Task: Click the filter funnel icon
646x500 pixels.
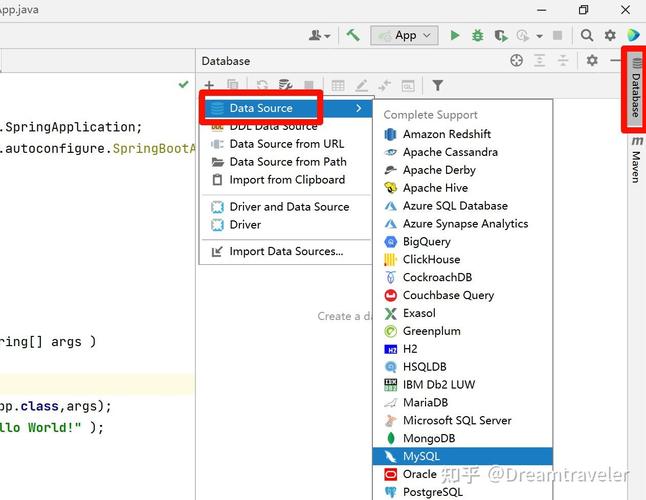Action: tap(438, 85)
